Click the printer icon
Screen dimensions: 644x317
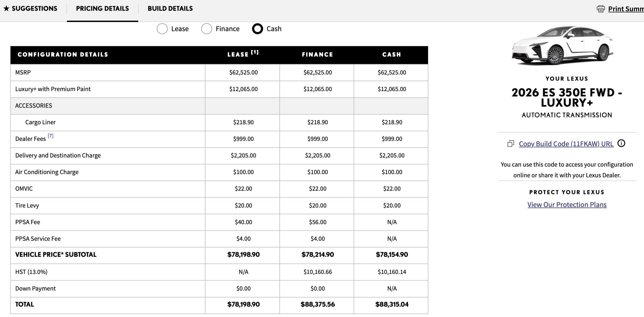pyautogui.click(x=601, y=9)
